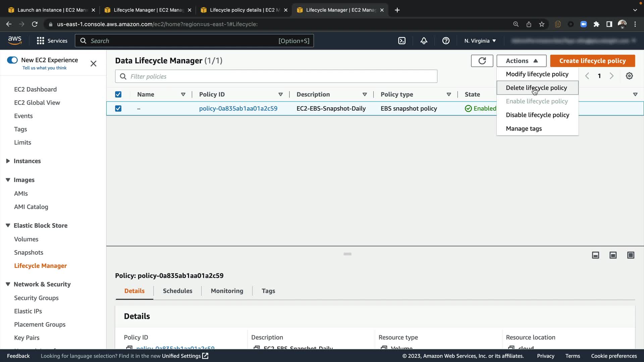The width and height of the screenshot is (644, 362).
Task: Click the Filter policies search field
Action: coord(276,76)
